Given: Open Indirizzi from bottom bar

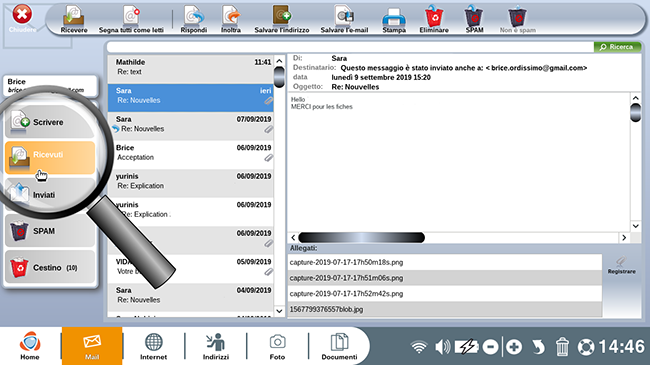Looking at the screenshot, I should click(x=216, y=346).
